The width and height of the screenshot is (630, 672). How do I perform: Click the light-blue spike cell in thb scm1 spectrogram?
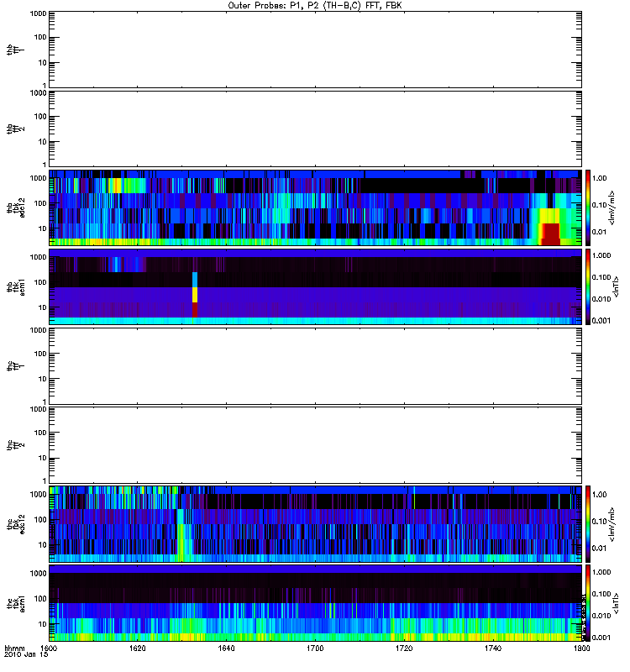tap(195, 280)
